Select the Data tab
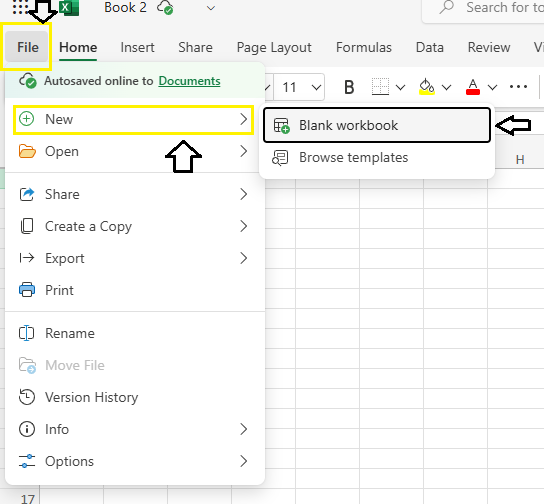This screenshot has width=544, height=504. click(430, 48)
